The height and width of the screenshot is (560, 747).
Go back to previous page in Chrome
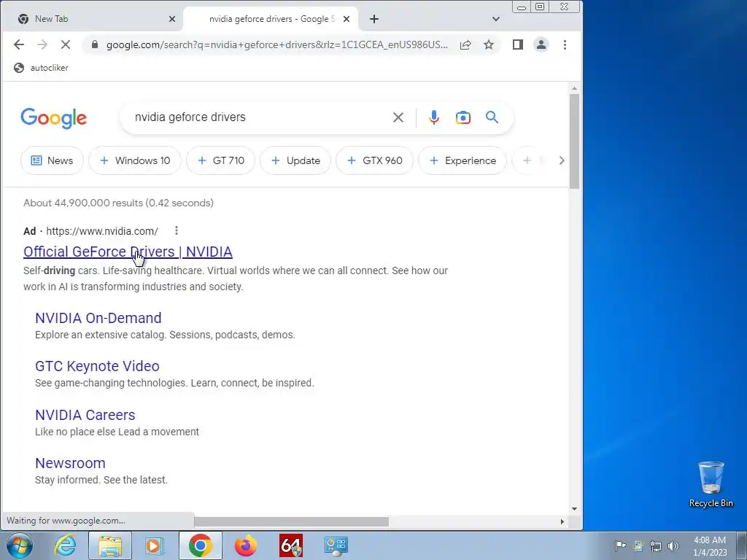click(18, 44)
